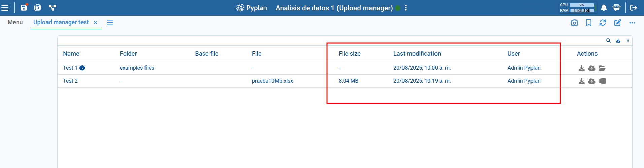Click the CPU and RAM usage indicator

(577, 8)
